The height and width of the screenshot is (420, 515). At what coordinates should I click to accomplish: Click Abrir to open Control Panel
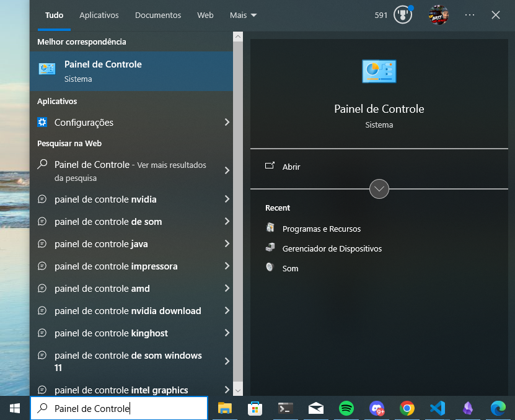pos(291,167)
